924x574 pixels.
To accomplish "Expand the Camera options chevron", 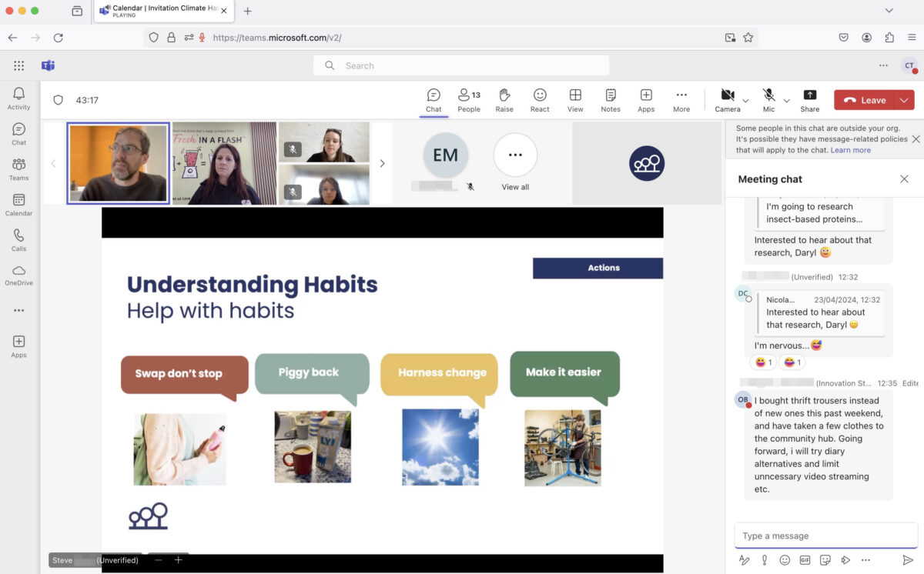I will pos(745,101).
